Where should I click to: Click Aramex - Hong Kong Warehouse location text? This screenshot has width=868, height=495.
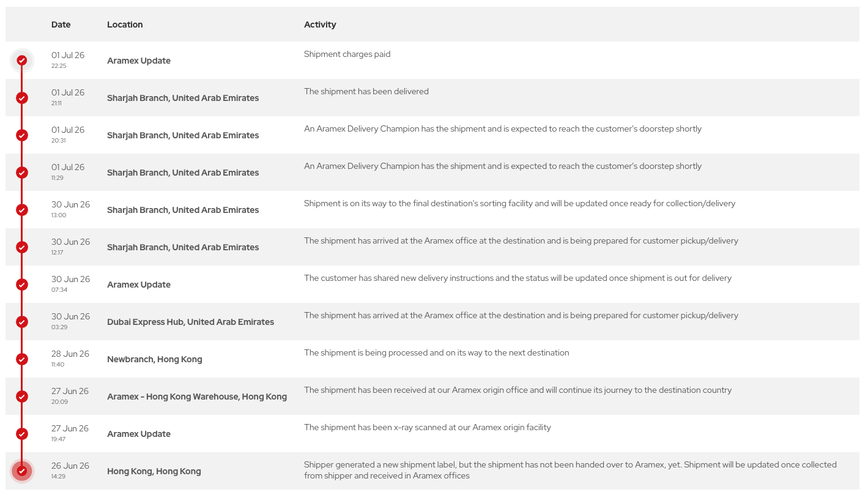[197, 396]
